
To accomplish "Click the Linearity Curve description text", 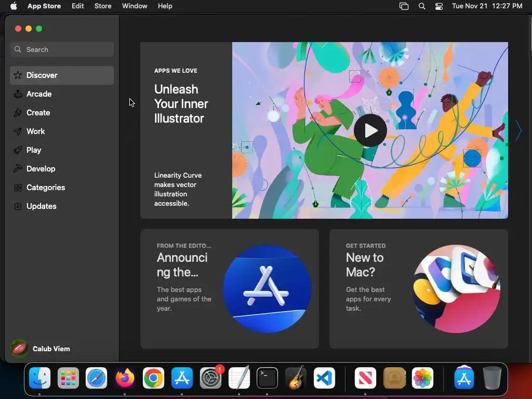I will [178, 189].
